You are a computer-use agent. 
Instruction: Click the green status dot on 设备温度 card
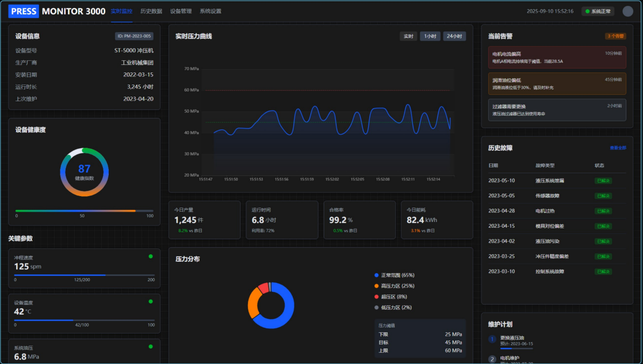(x=151, y=301)
